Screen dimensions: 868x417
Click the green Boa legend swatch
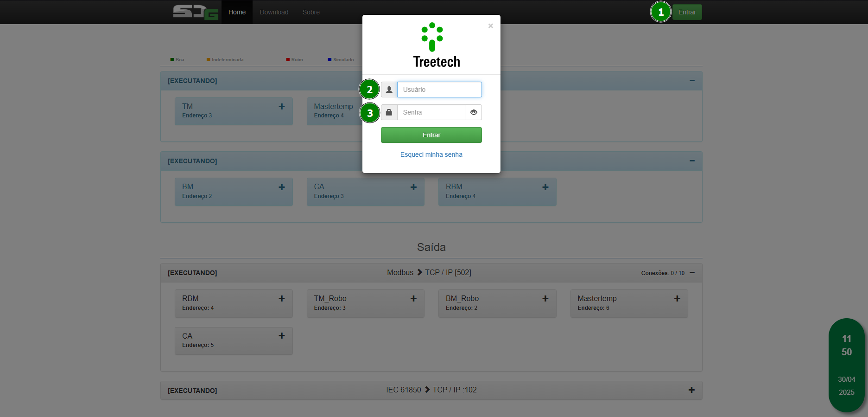point(172,60)
